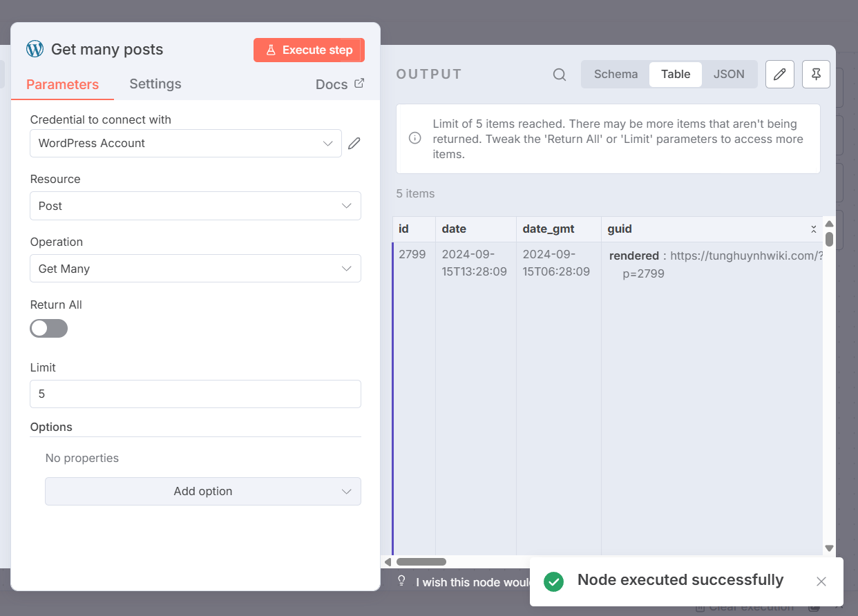The image size is (858, 616).
Task: Pin the output data with the pin icon
Action: [816, 74]
